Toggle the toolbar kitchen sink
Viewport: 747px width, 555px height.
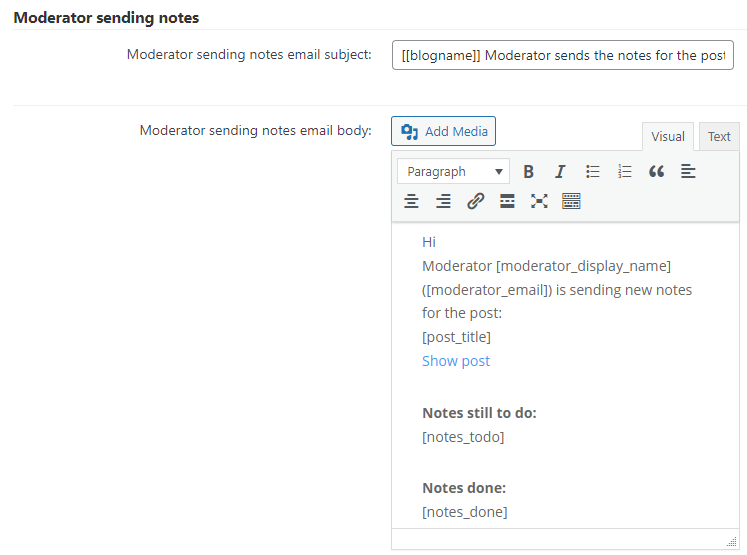pos(571,201)
